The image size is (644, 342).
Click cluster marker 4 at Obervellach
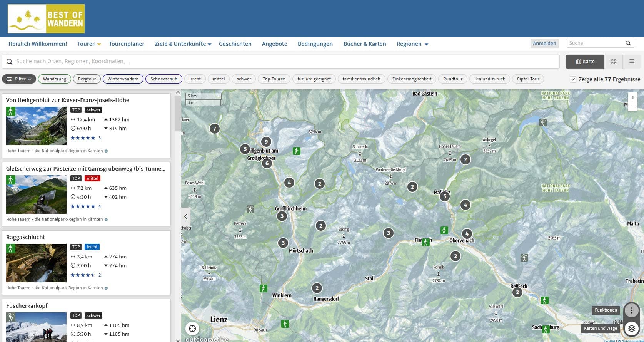[467, 233]
